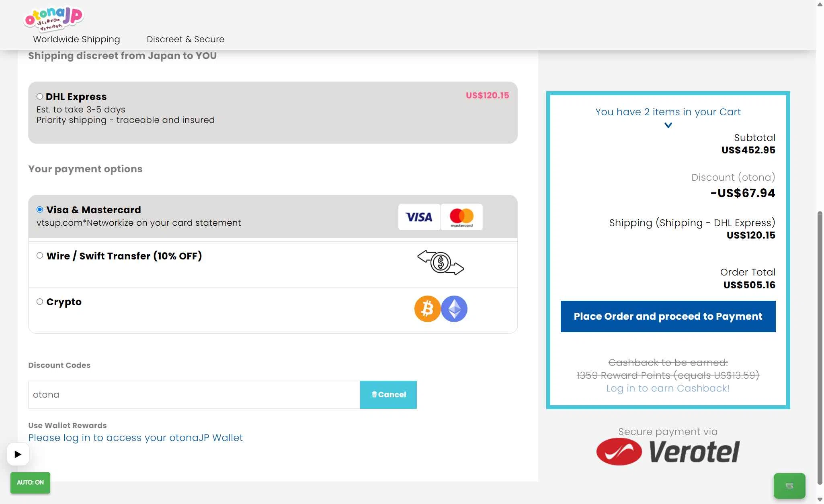This screenshot has width=824, height=504.
Task: Open Worldwide Shipping menu item
Action: pos(76,39)
